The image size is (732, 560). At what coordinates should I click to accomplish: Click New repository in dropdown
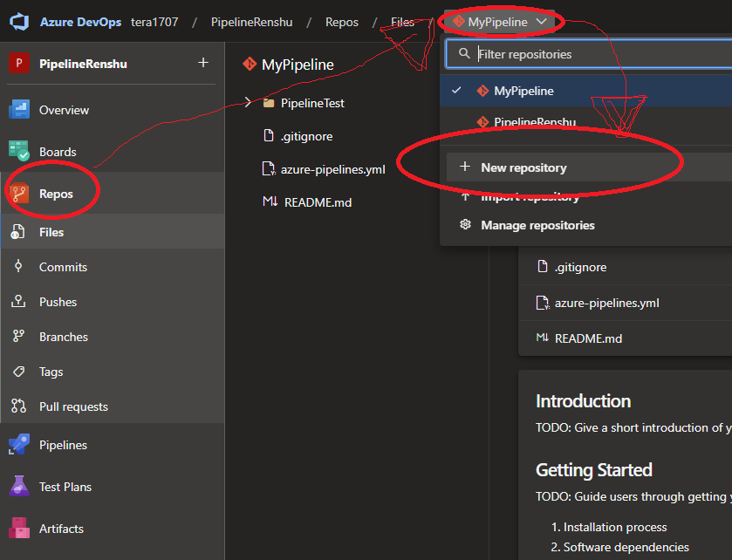pos(589,167)
